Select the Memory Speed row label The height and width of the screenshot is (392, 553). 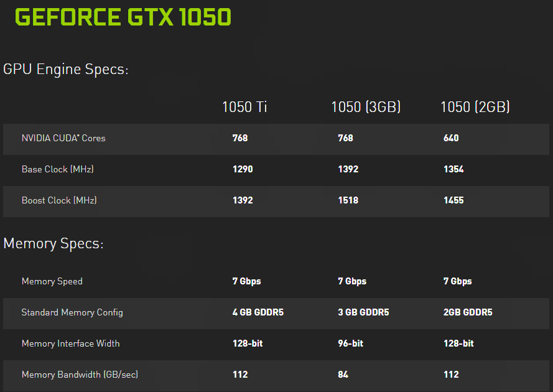click(52, 281)
